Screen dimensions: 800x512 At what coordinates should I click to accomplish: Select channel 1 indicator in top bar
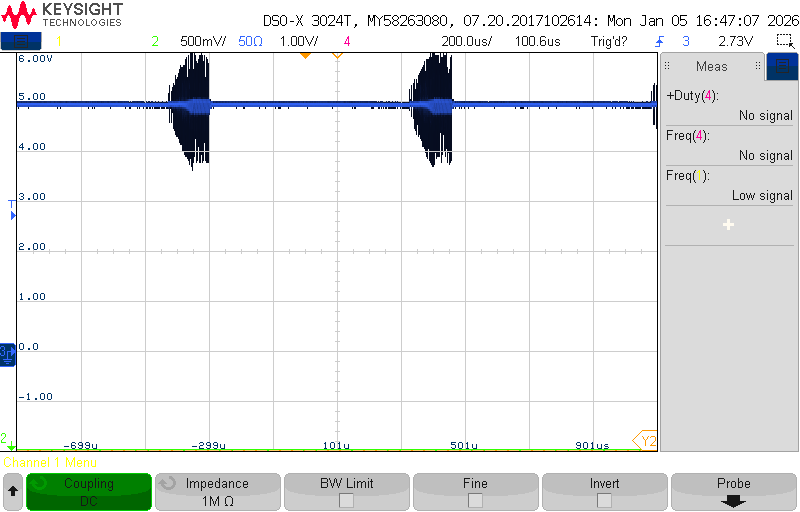[59, 41]
